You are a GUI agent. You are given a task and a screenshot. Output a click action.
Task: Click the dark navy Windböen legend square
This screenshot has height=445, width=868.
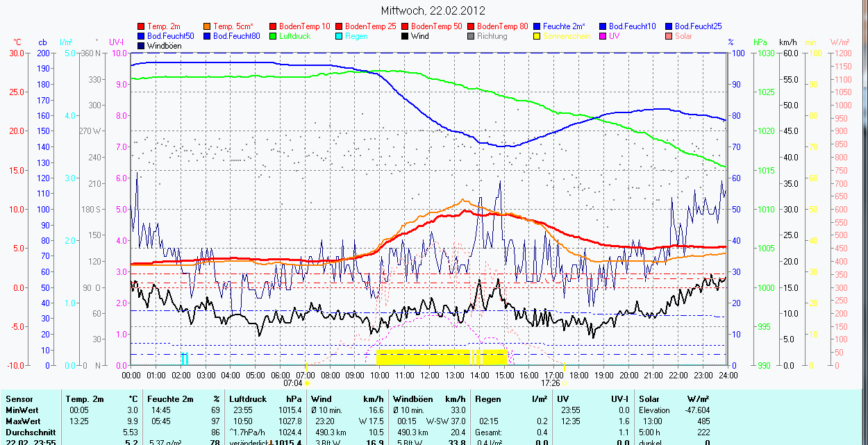[x=142, y=46]
